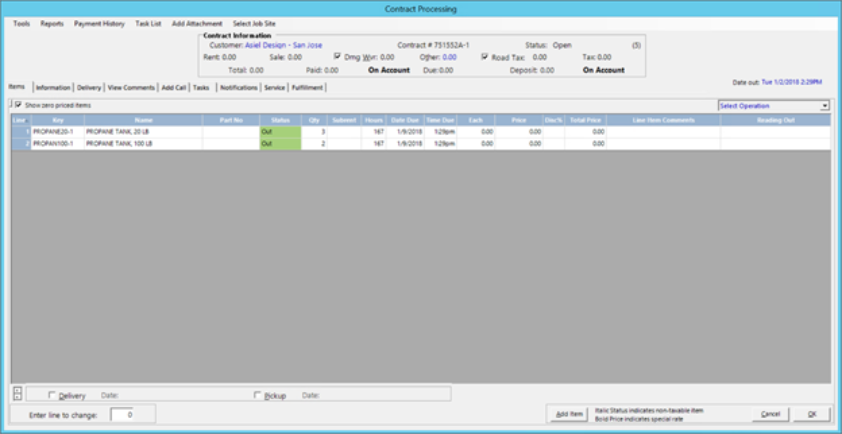
Task: Click the Reading Out column header
Action: [x=775, y=120]
